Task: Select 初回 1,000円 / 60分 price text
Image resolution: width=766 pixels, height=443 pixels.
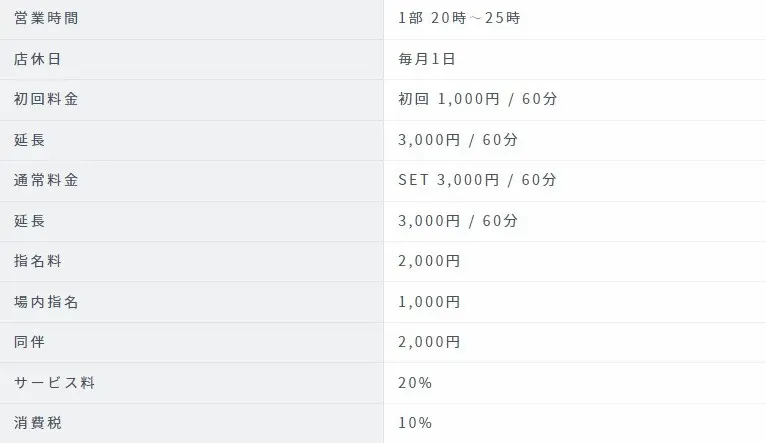Action: pos(478,99)
